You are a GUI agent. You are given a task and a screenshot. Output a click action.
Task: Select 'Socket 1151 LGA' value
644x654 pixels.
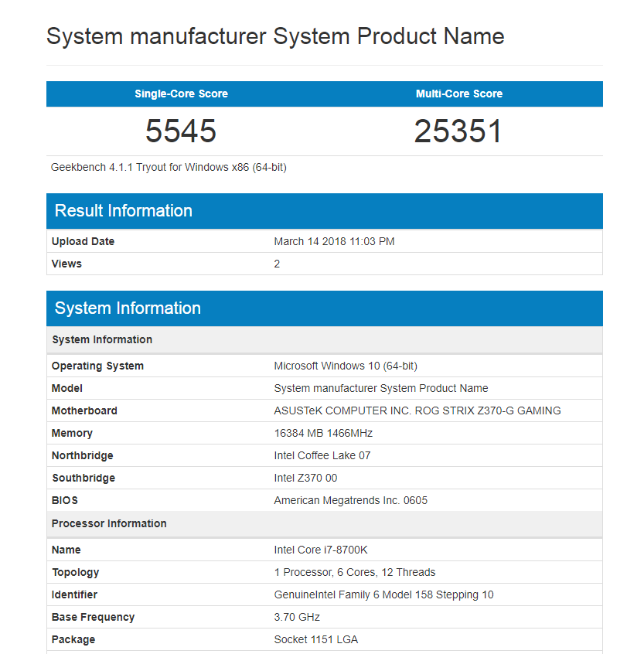(315, 640)
